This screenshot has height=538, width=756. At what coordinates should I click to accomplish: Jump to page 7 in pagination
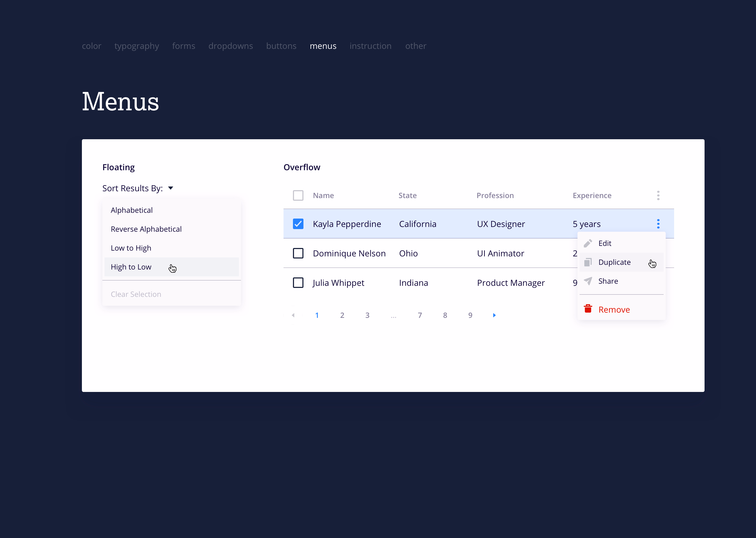tap(420, 315)
